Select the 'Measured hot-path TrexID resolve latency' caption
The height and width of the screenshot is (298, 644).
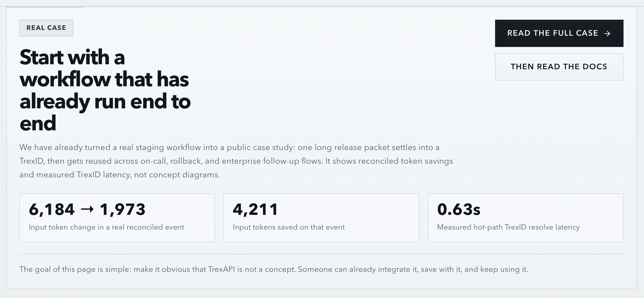pyautogui.click(x=508, y=227)
